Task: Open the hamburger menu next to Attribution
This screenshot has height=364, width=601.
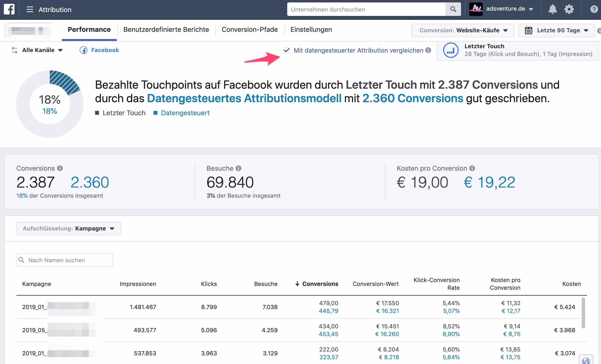Action: coord(30,9)
